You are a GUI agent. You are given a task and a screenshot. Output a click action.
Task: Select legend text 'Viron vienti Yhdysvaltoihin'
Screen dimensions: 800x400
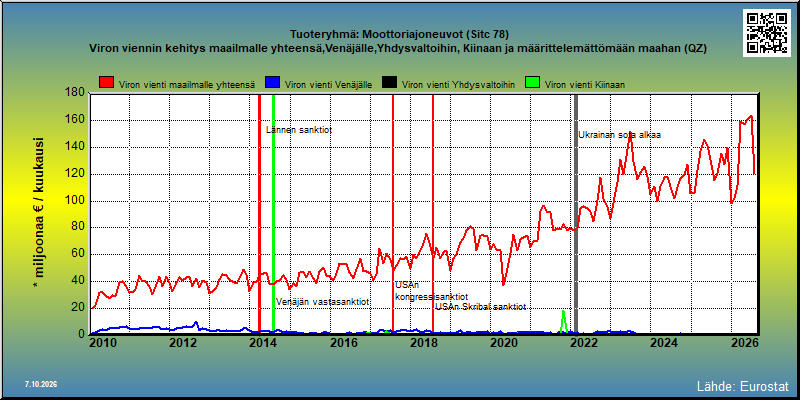458,85
